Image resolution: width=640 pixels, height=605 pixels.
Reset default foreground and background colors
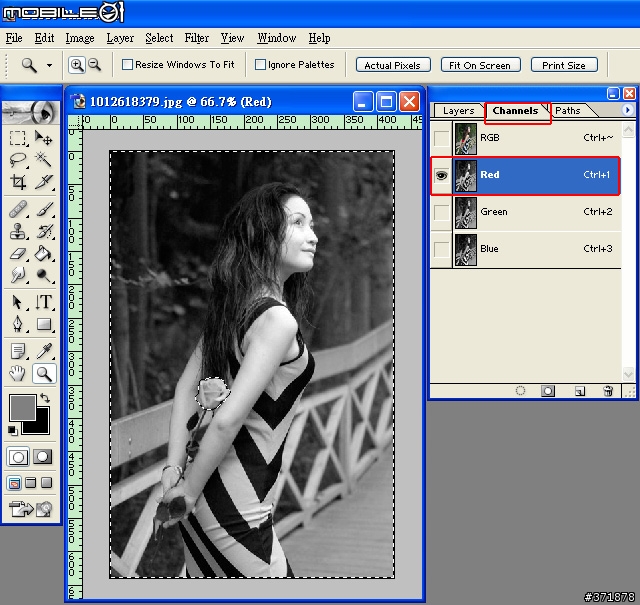click(12, 430)
